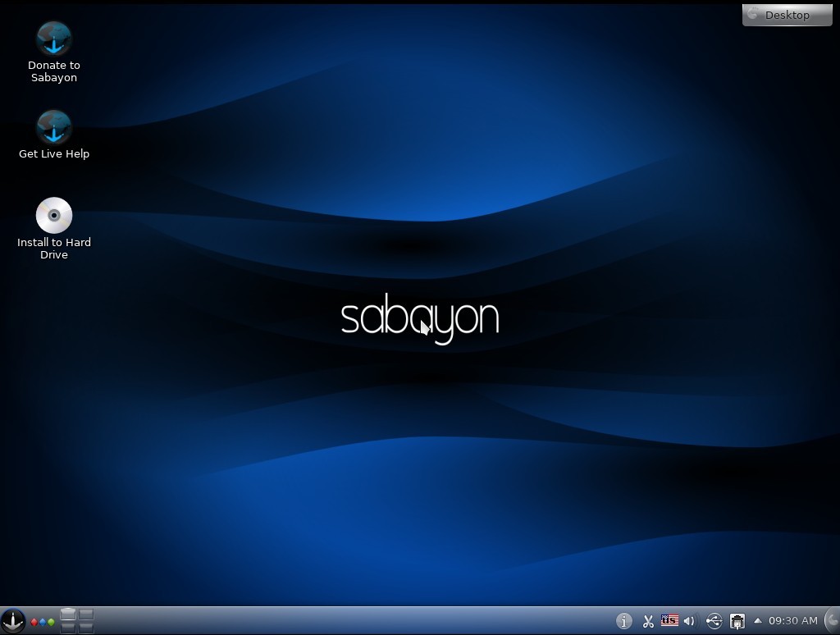Switch to the first virtual desktop in pager
The image size is (840, 635).
[x=67, y=614]
